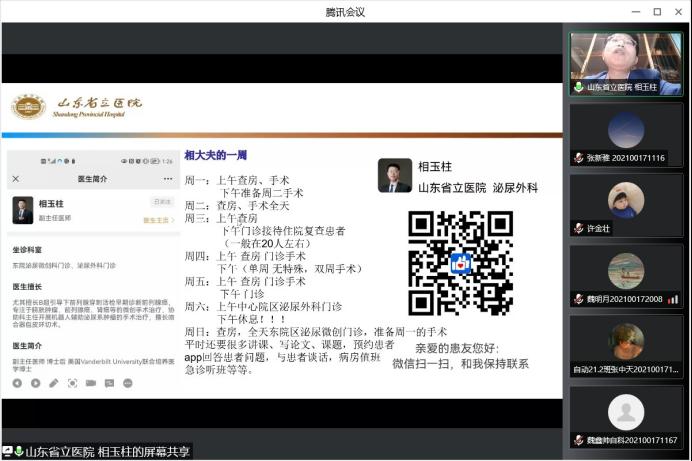The height and width of the screenshot is (461, 692).
Task: Click the round more-options icon ending the phone's bottom toolbar
Action: [128, 383]
